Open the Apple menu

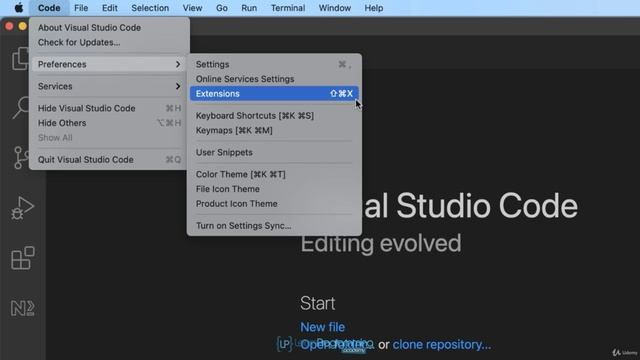(19, 8)
